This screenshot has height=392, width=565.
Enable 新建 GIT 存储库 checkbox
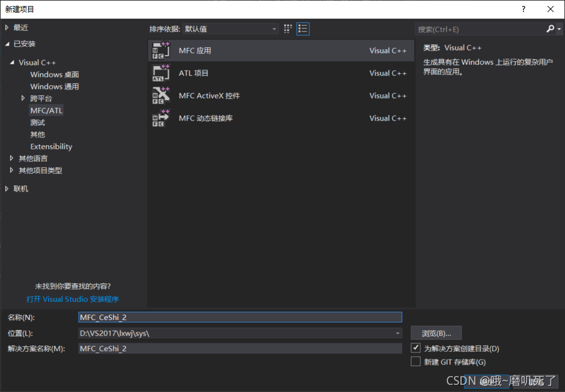click(x=415, y=361)
